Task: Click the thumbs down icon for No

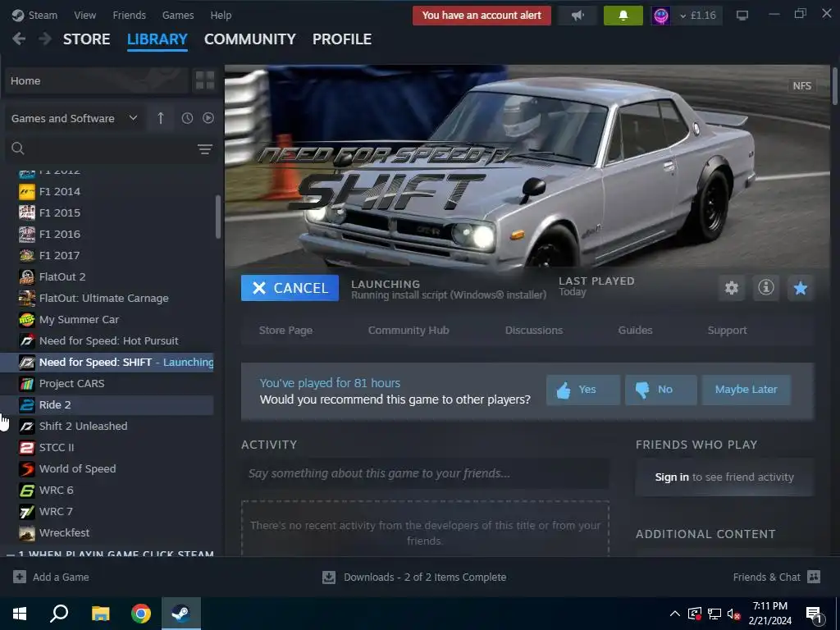Action: pyautogui.click(x=642, y=390)
